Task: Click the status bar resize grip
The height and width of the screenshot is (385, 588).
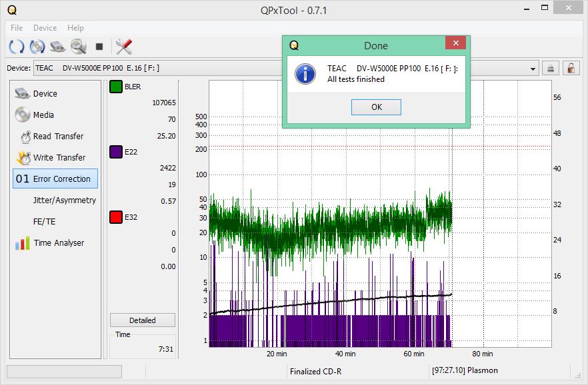Action: tap(577, 376)
